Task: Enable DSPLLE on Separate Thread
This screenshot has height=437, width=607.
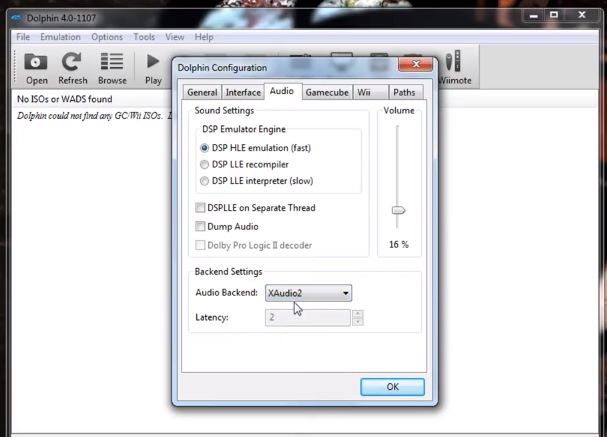Action: 200,208
